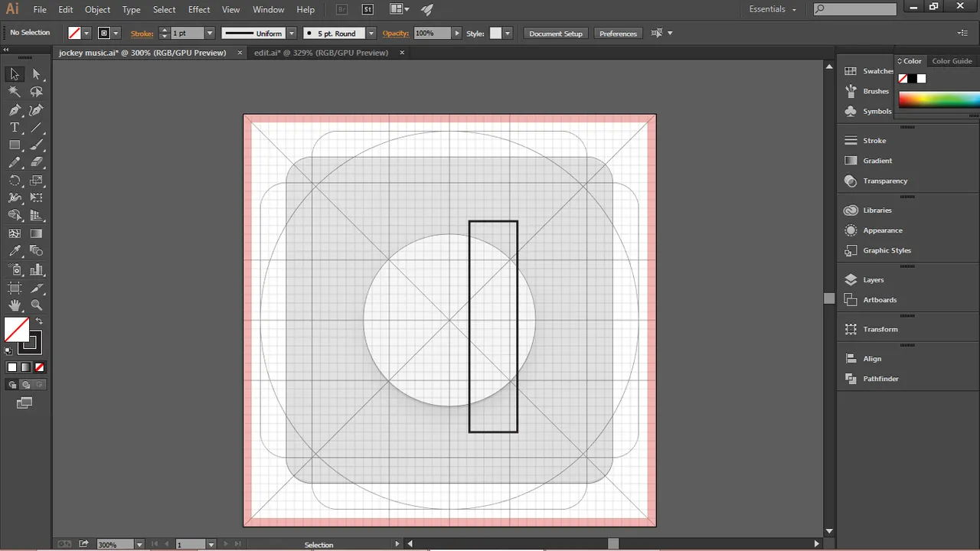This screenshot has width=980, height=551.
Task: Select the Zoom tool
Action: pos(37,305)
